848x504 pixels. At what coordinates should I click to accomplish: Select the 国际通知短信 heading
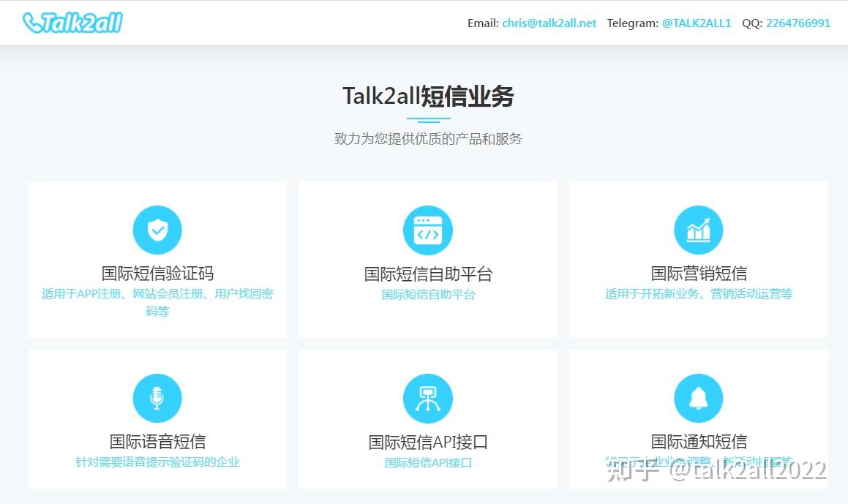point(699,441)
